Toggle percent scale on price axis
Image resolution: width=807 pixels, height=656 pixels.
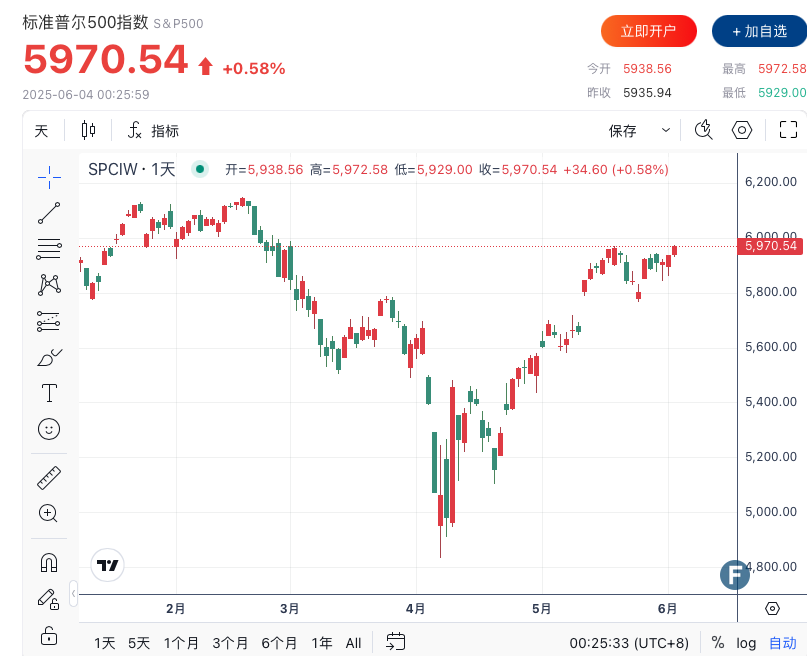point(718,642)
